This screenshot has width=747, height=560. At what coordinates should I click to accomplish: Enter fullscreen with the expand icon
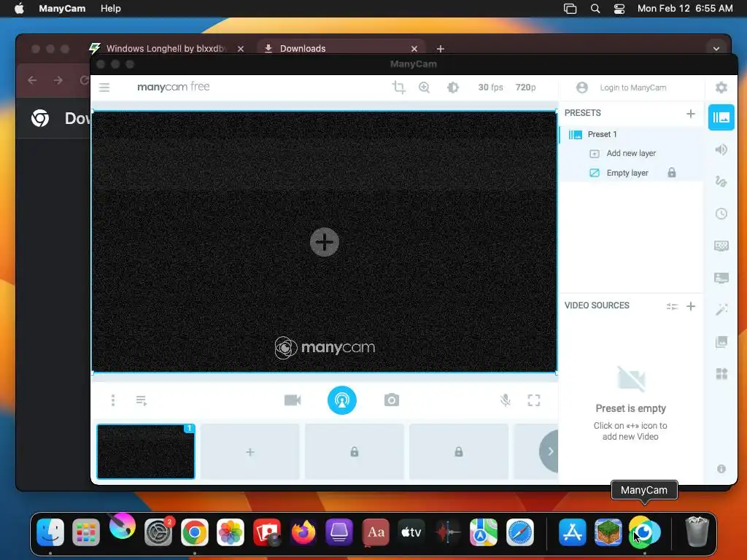pyautogui.click(x=534, y=400)
